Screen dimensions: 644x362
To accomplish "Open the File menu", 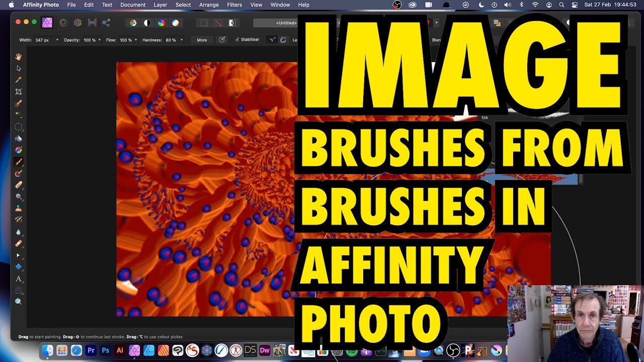I will (71, 5).
